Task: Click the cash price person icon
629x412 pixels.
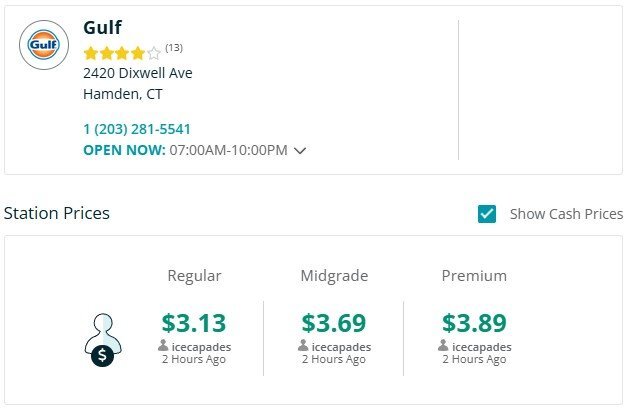Action: [x=101, y=342]
